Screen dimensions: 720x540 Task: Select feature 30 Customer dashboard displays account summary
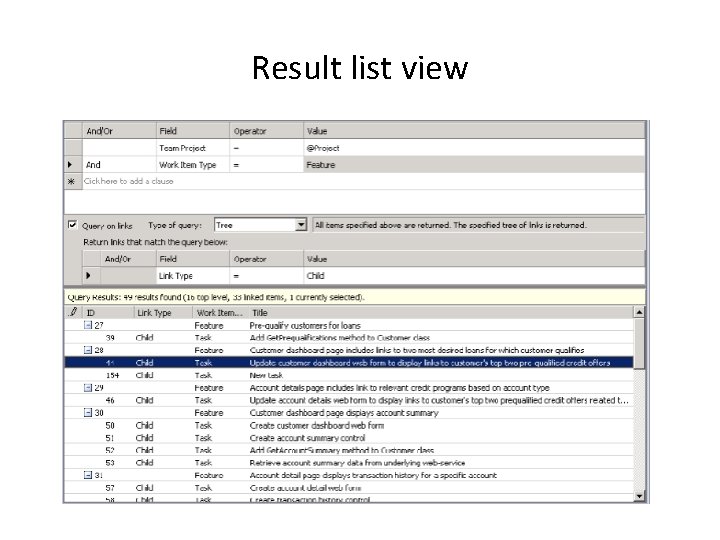(x=349, y=412)
